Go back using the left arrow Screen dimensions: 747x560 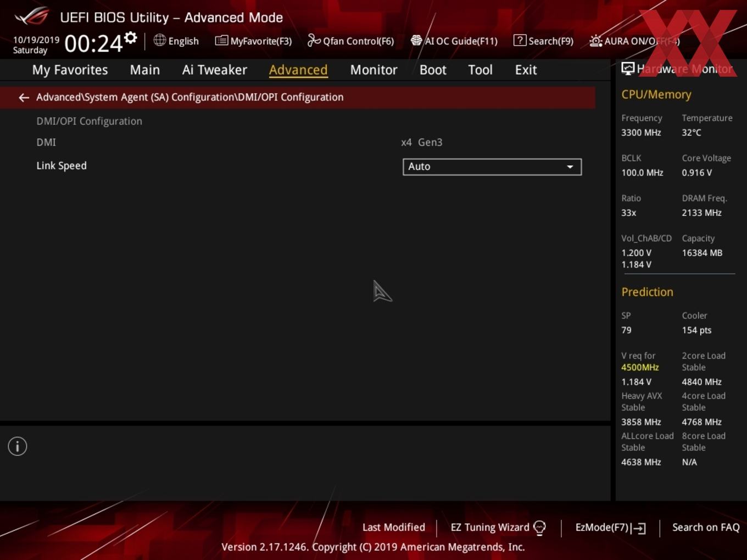[x=24, y=98]
